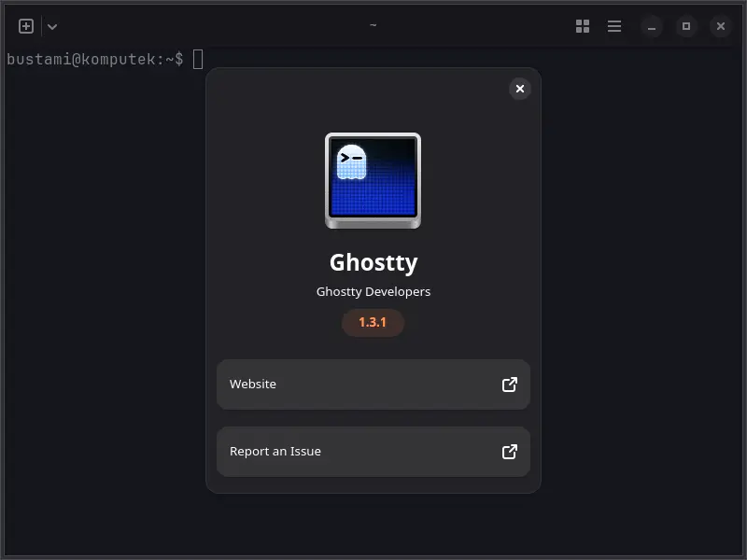This screenshot has width=747, height=560.
Task: Click the Website external link icon
Action: [509, 385]
